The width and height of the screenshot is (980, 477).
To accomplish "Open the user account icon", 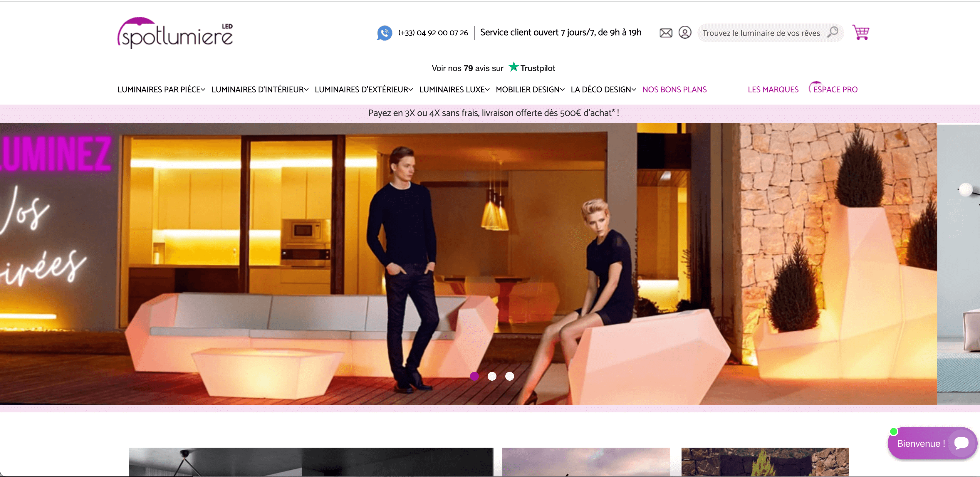I will tap(684, 32).
